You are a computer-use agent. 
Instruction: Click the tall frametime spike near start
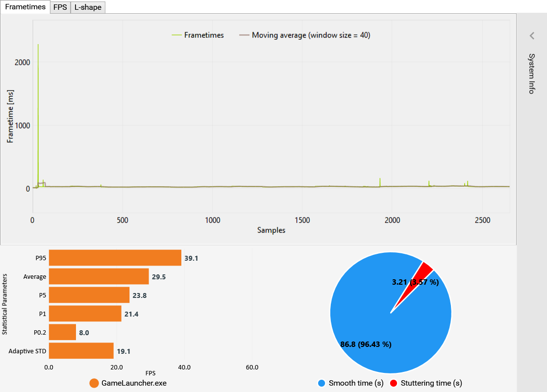38,115
